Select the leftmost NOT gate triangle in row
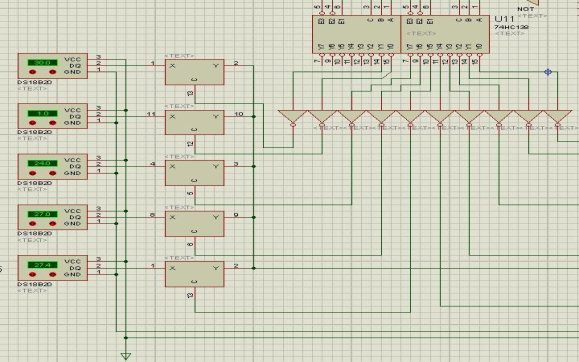 pos(293,117)
